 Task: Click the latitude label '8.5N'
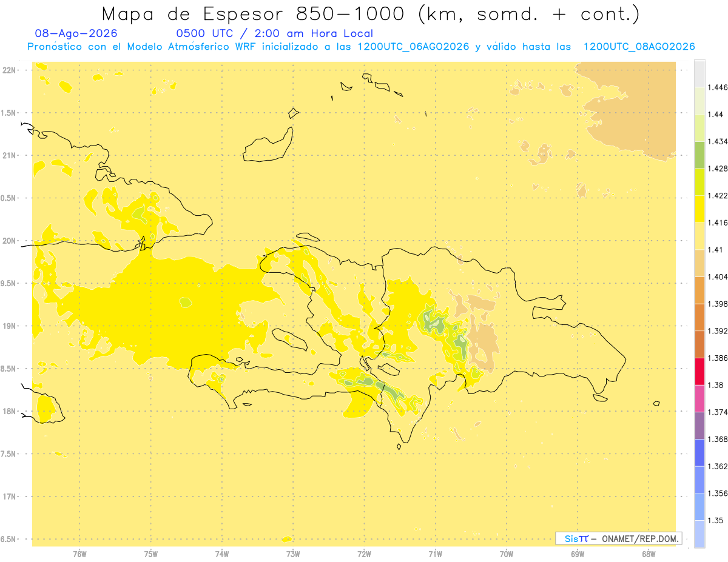pos(9,369)
